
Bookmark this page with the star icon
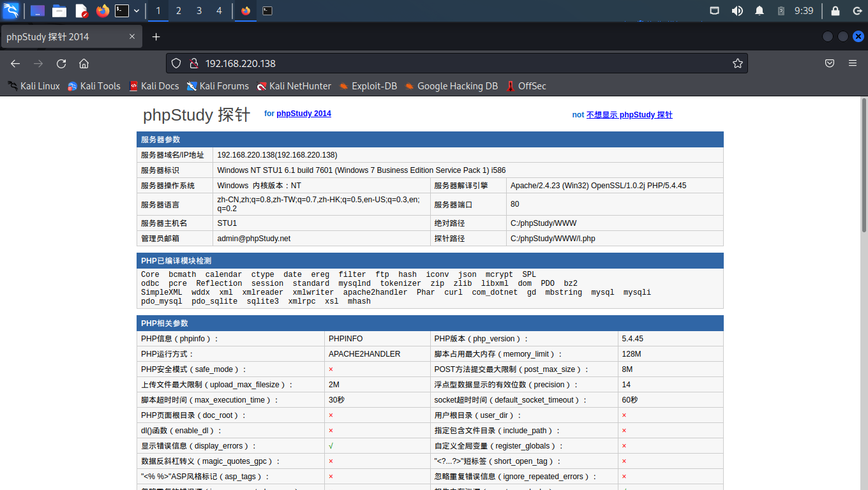click(737, 63)
